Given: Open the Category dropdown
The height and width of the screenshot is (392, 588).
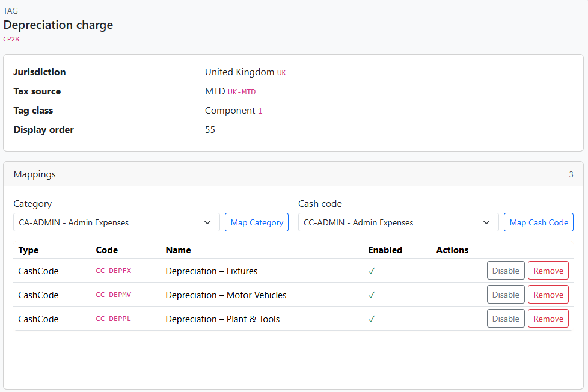Looking at the screenshot, I should (x=116, y=222).
